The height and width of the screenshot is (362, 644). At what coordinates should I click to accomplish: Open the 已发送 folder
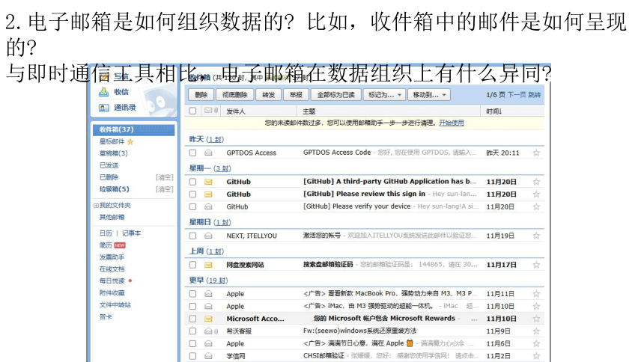pos(109,165)
